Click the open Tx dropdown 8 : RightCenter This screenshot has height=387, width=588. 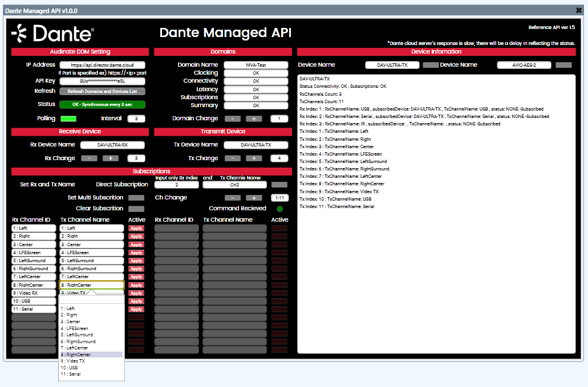pos(92,285)
